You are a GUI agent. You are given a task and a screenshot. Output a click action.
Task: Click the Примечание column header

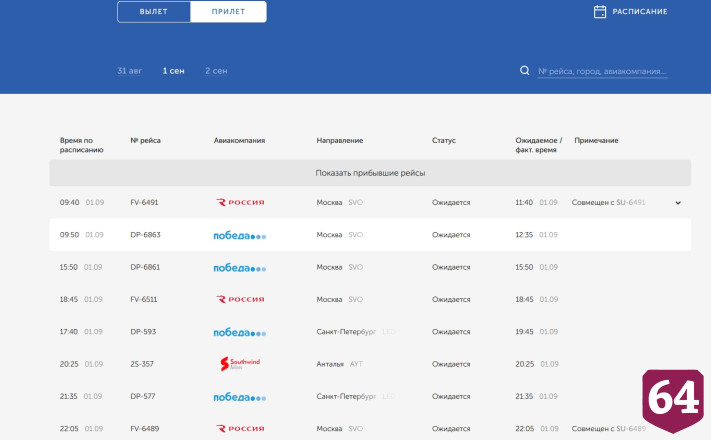coord(596,141)
